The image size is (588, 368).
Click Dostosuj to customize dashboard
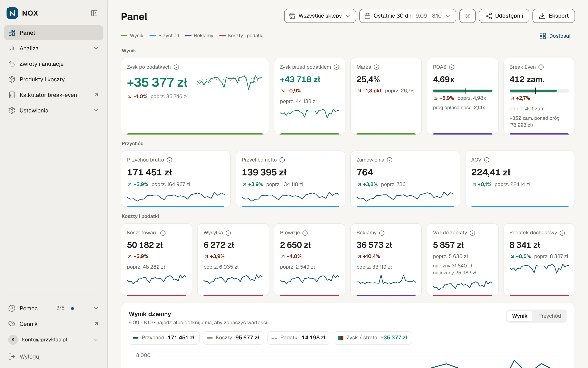click(555, 36)
